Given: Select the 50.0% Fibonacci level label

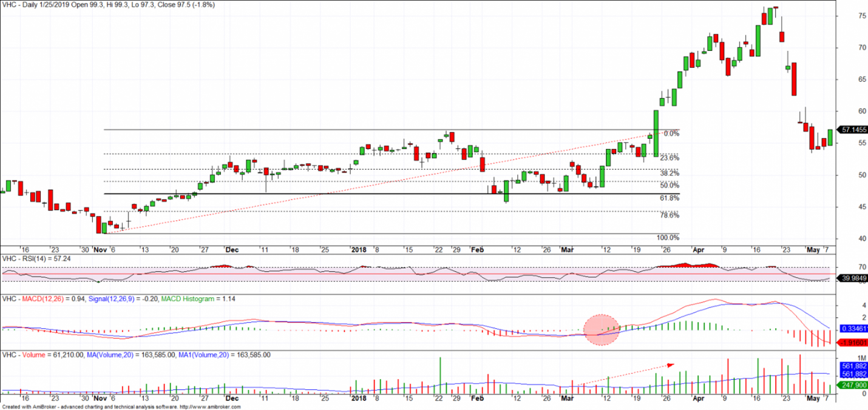Looking at the screenshot, I should [x=670, y=186].
